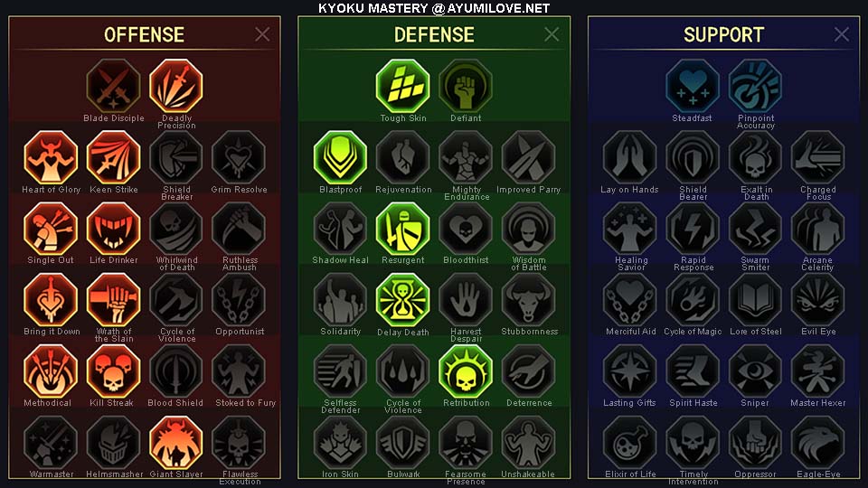Click the Eagle-Eye mastery icon
The width and height of the screenshot is (868, 488).
pyautogui.click(x=817, y=443)
